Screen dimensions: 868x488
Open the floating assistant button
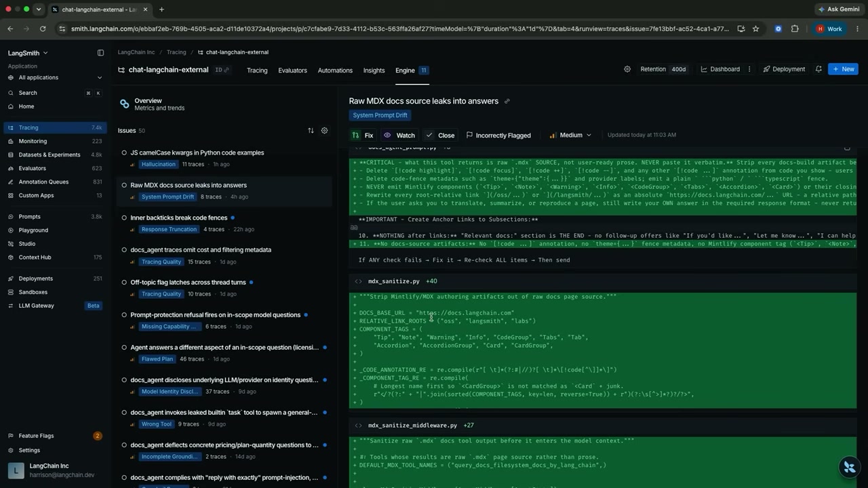(849, 467)
